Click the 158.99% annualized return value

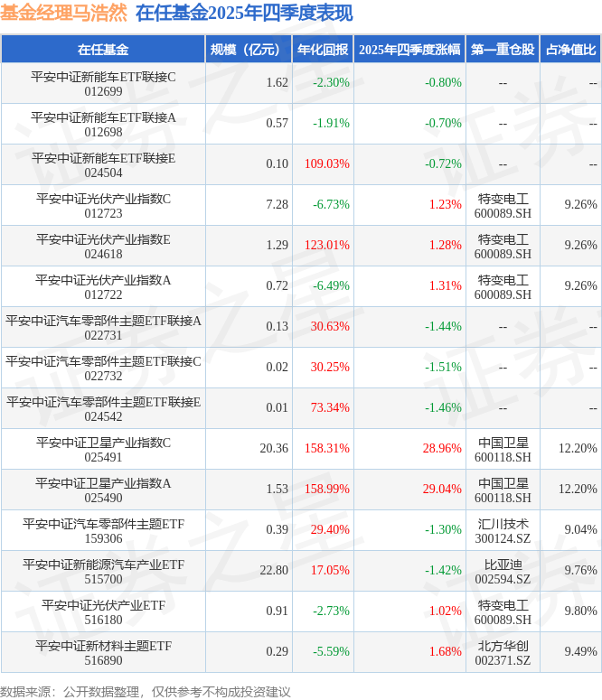click(x=327, y=489)
